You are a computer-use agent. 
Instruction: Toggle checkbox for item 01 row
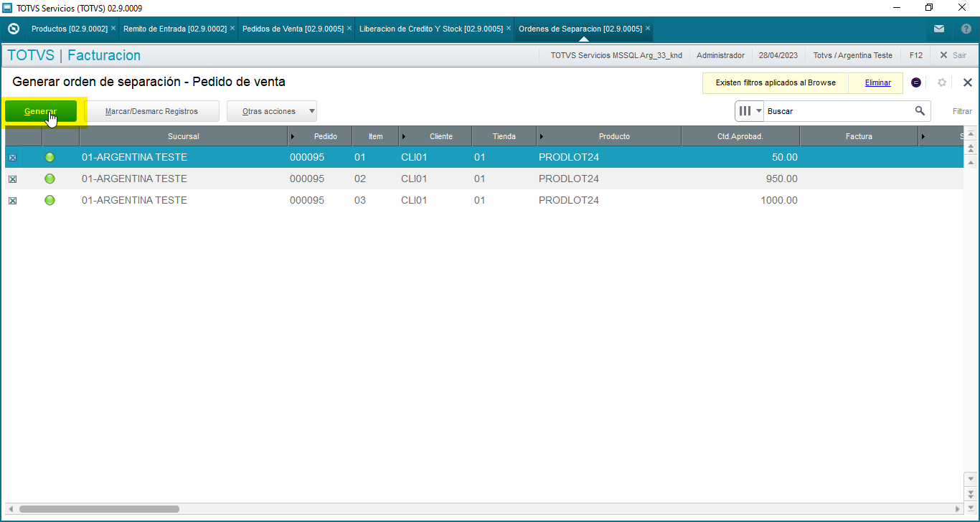coord(12,158)
